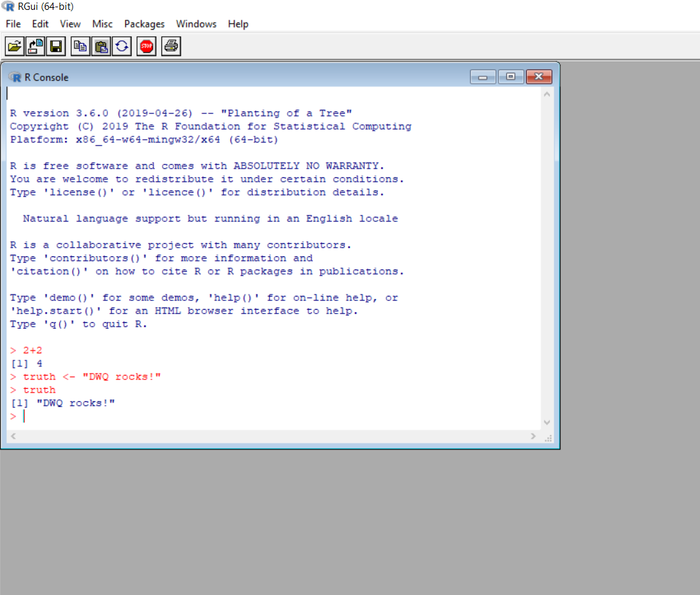The width and height of the screenshot is (700, 595).
Task: Open the Help menu
Action: click(x=238, y=24)
